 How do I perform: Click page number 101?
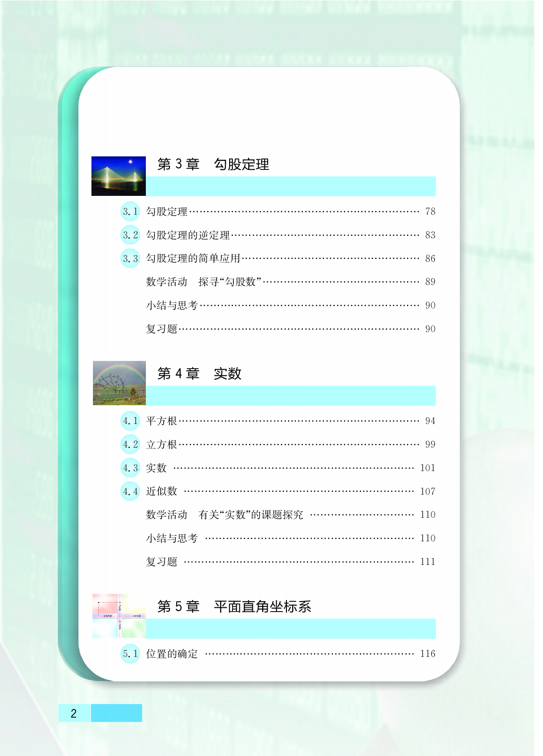(427, 468)
